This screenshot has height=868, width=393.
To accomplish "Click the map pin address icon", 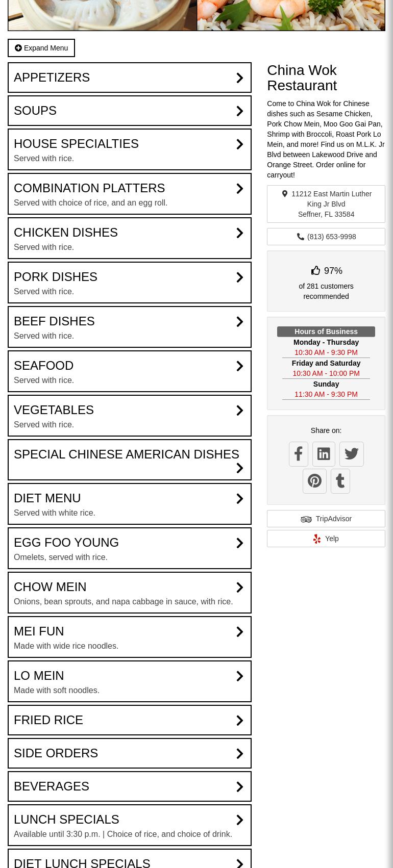I will tap(285, 194).
